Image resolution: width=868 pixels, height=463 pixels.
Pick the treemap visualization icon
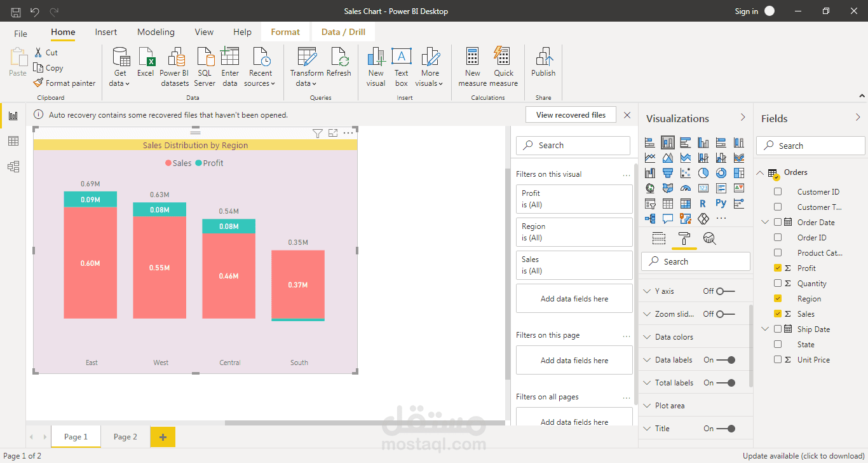coord(739,173)
